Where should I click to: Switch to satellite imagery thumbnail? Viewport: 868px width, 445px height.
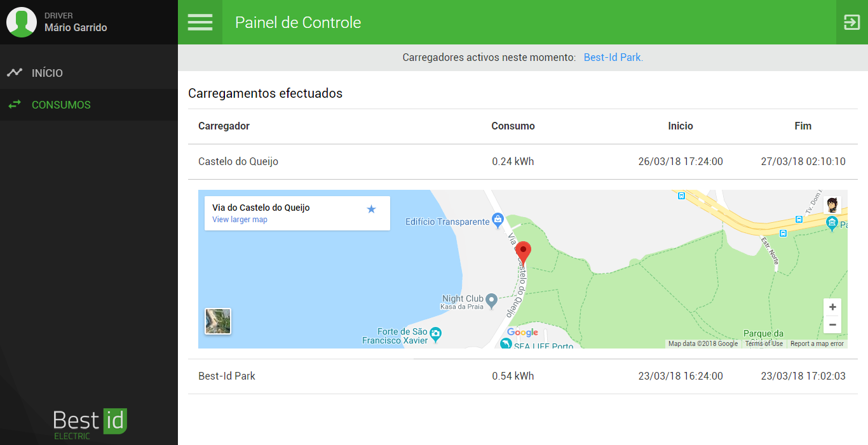point(218,321)
